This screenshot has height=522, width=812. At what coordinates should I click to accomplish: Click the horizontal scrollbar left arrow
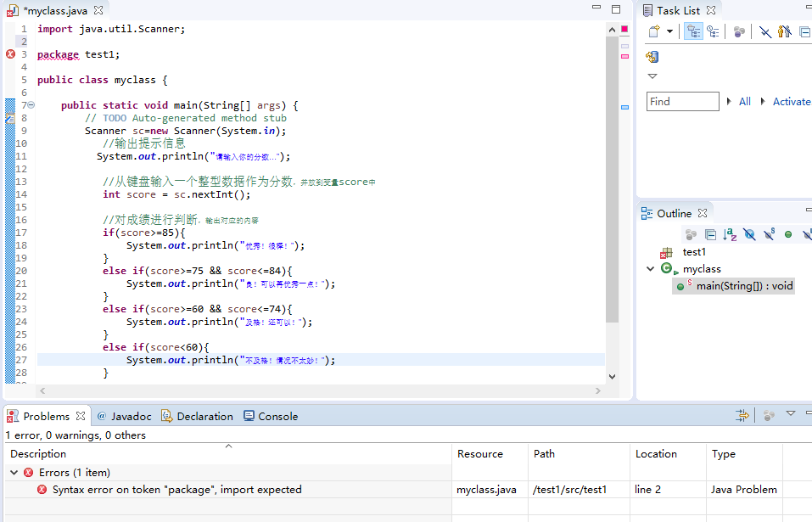pyautogui.click(x=42, y=391)
